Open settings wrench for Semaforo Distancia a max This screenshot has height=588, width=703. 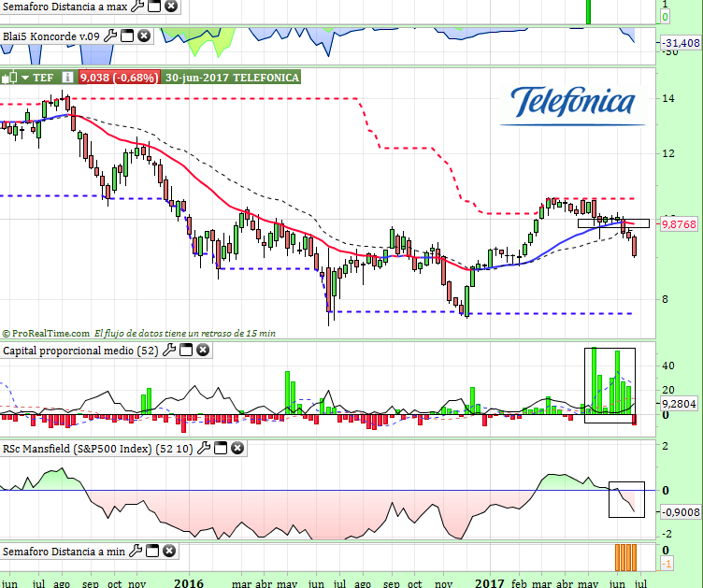coord(137,6)
